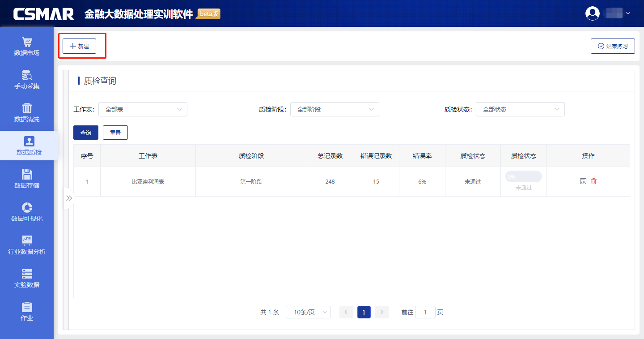Select the 数据清洗 trash bin icon
This screenshot has width=644, height=339.
click(27, 108)
